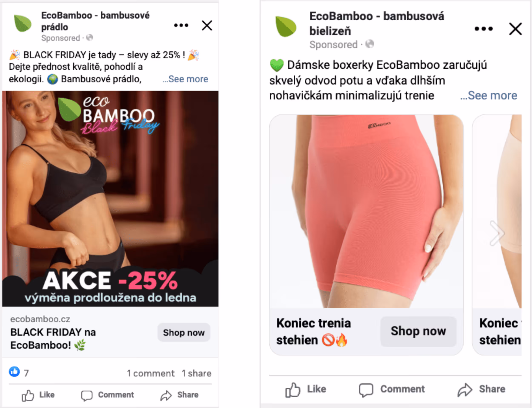The image size is (532, 408).
Task: Expand See more on the Black Friday text
Action: 185,79
